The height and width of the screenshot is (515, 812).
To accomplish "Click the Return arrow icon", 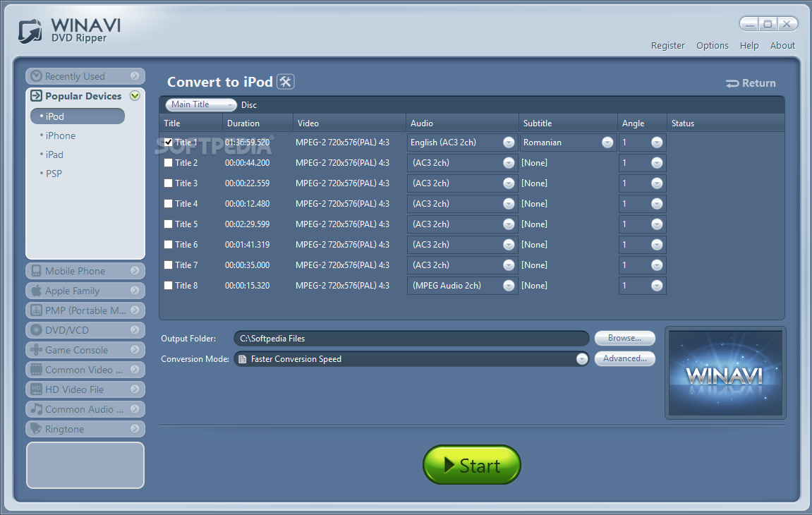I will point(732,83).
